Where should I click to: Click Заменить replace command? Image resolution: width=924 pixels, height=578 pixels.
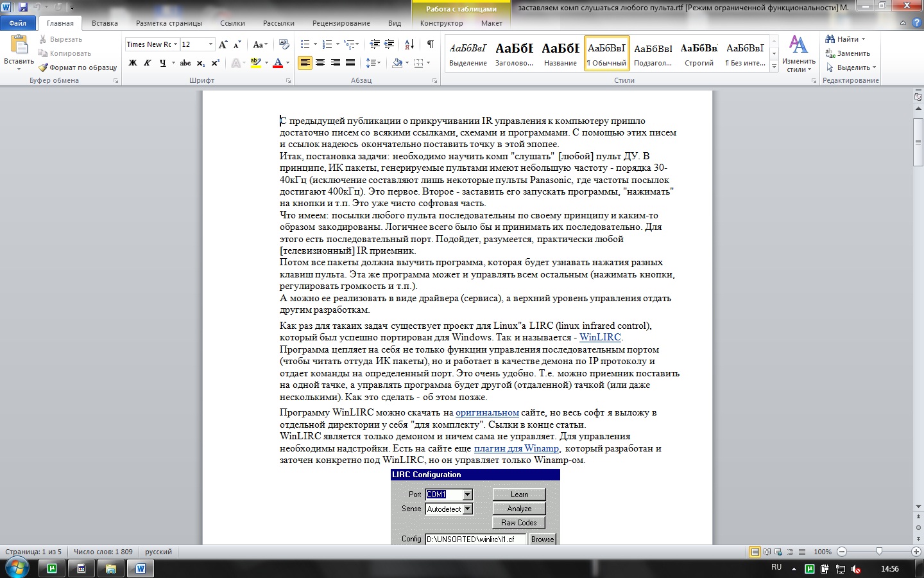[x=848, y=53]
